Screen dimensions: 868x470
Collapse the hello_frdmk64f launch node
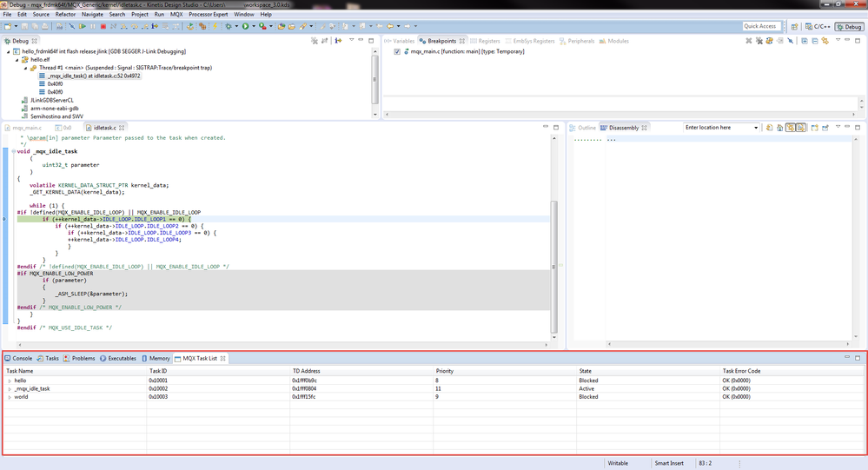pyautogui.click(x=9, y=51)
